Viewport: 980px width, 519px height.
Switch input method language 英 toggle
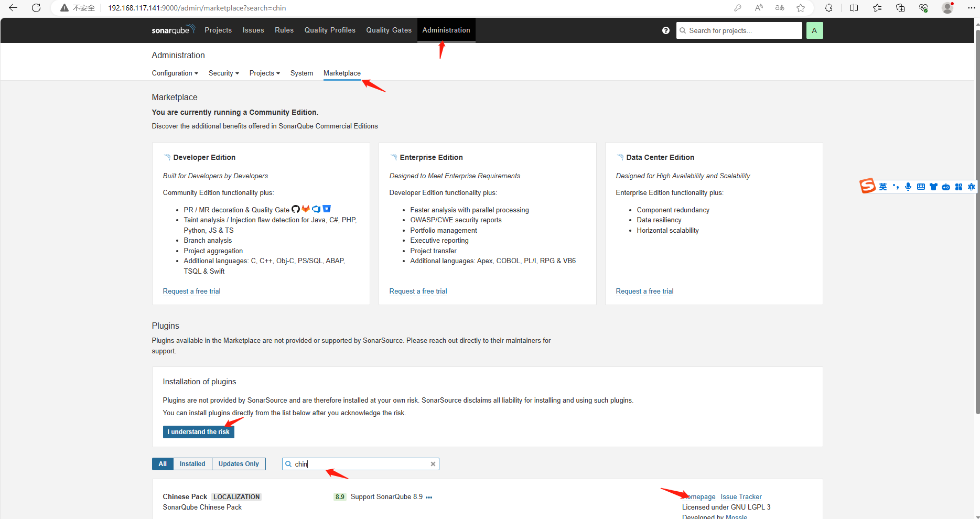pyautogui.click(x=883, y=187)
